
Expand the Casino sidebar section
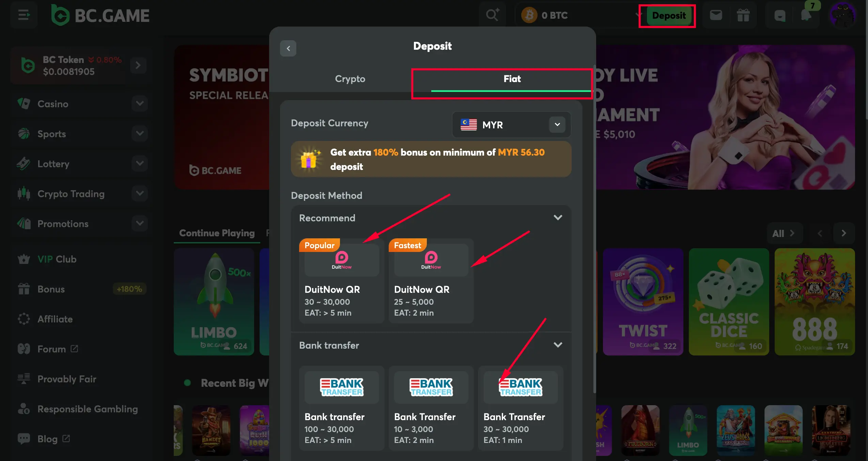pyautogui.click(x=140, y=103)
